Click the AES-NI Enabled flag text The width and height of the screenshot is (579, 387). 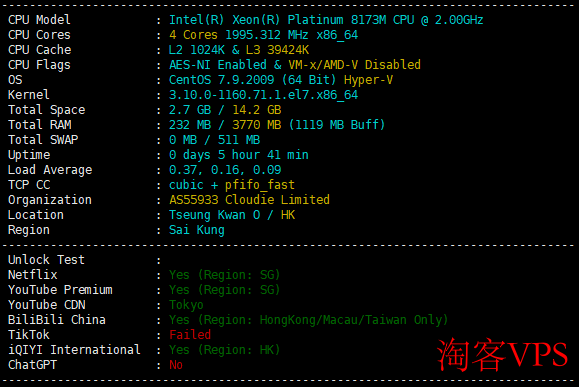[217, 65]
